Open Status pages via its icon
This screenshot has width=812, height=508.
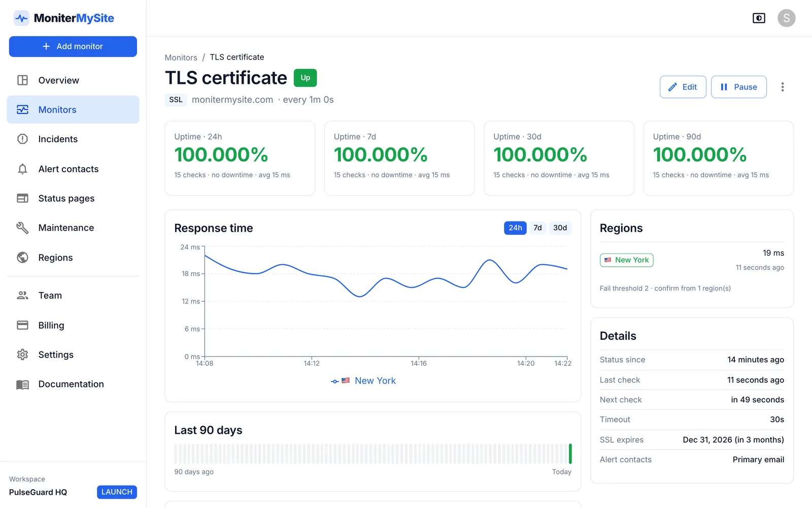point(22,198)
